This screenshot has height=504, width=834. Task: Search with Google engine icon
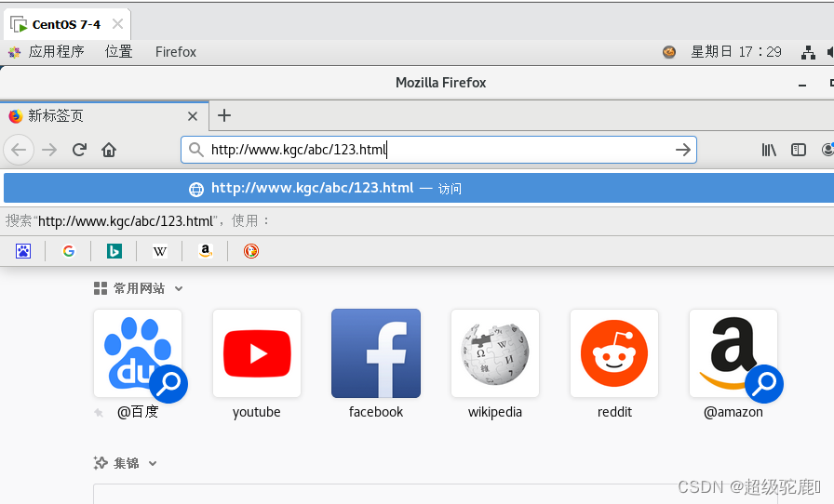69,251
